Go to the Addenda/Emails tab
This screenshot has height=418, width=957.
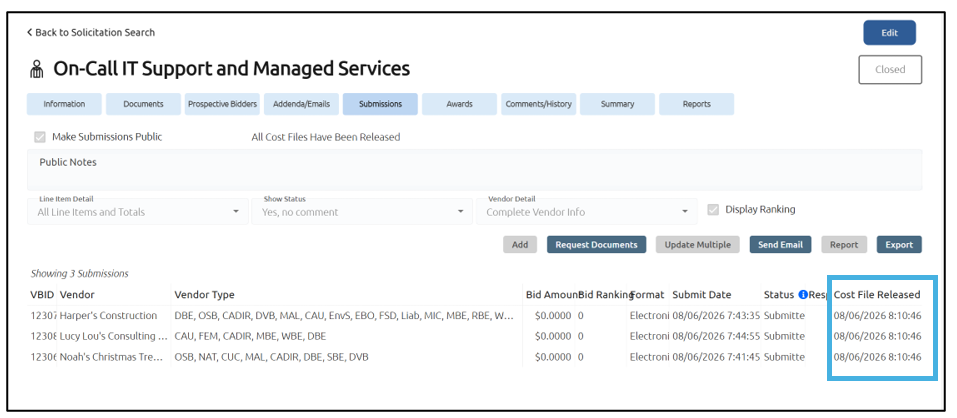pos(302,104)
